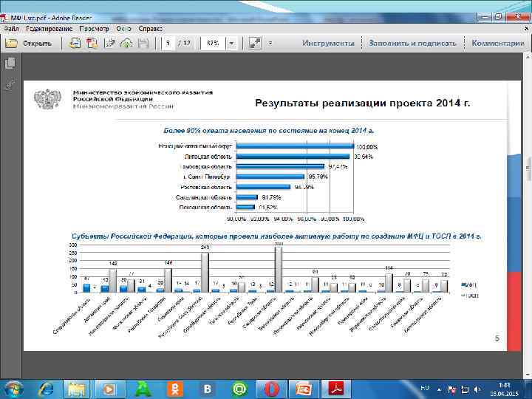This screenshot has height=399, width=532.
Task: Open Mail.ru agent icon on taskbar
Action: [x=239, y=389]
